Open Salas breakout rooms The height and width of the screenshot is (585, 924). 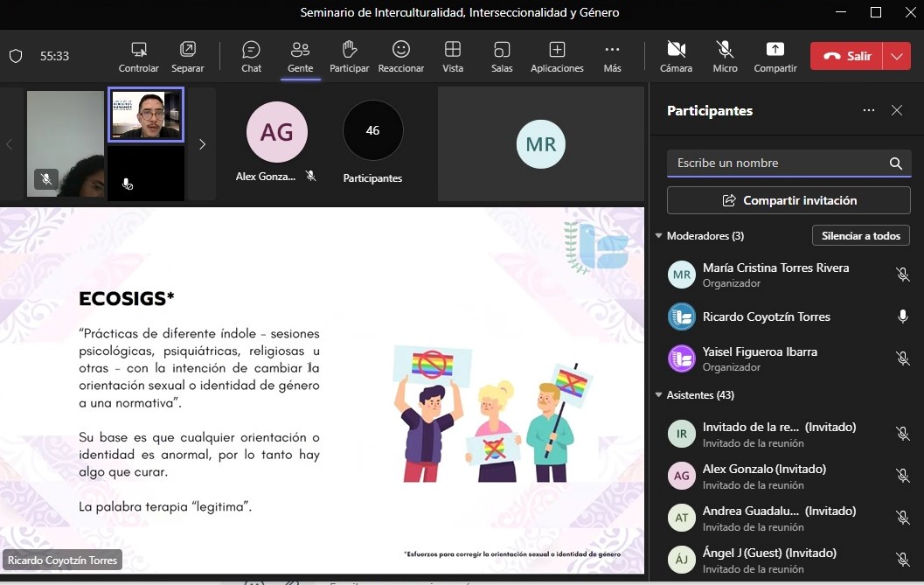tap(502, 57)
